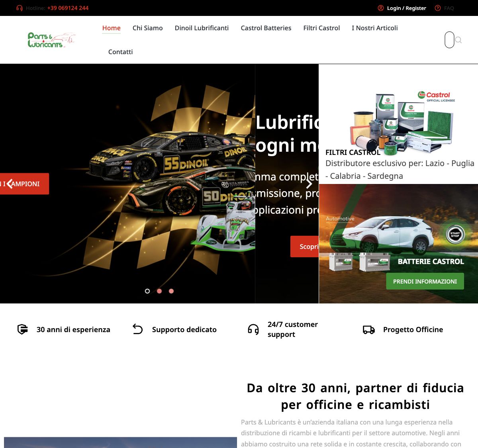
Task: Open the Contatti page
Action: 121,52
